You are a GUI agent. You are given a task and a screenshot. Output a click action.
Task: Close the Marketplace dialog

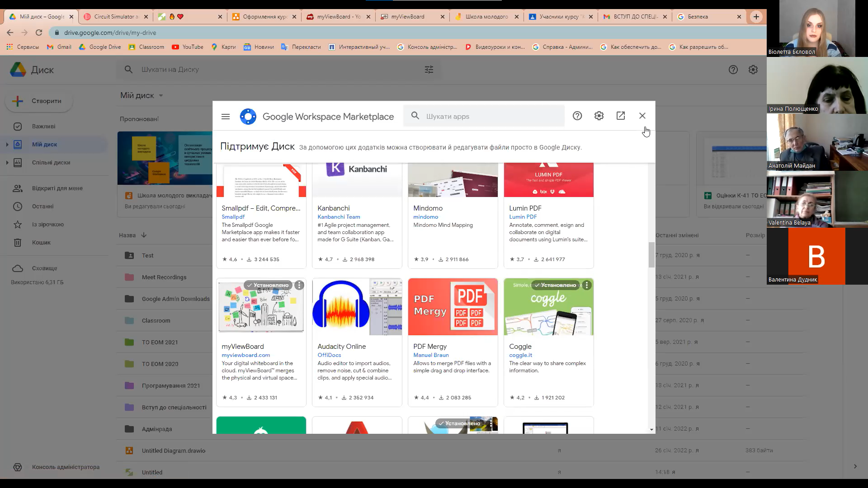(x=642, y=116)
